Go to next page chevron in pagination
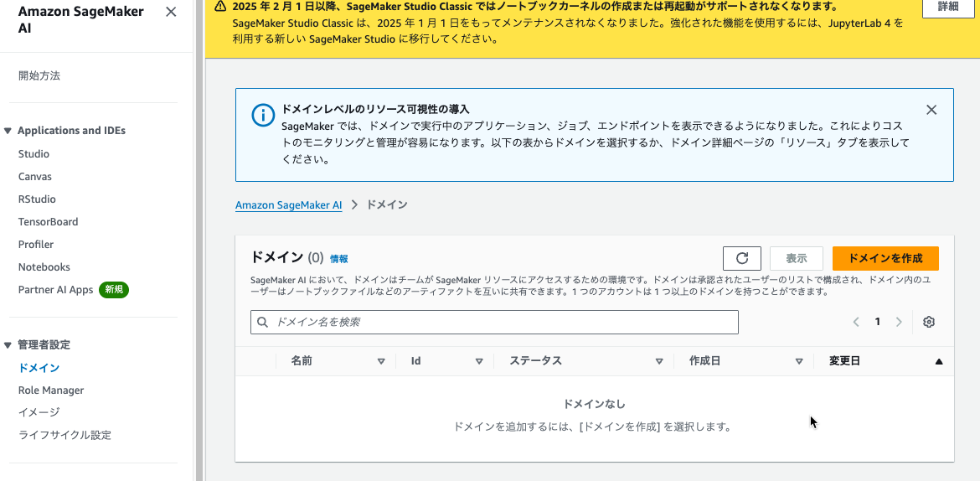Image resolution: width=980 pixels, height=481 pixels. pyautogui.click(x=899, y=322)
